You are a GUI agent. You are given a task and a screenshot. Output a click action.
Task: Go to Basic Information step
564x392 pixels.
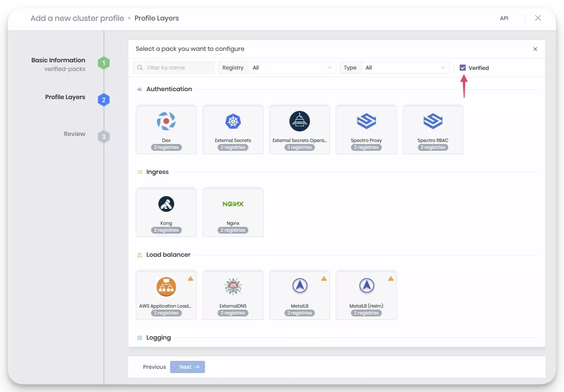(x=58, y=60)
